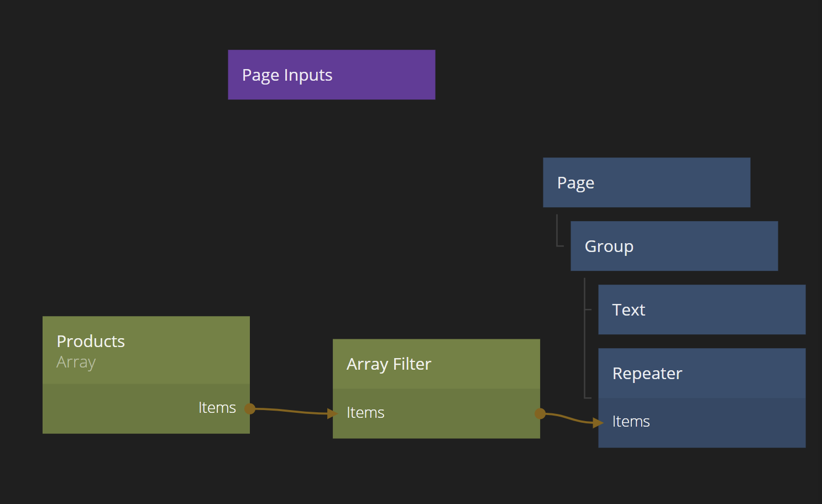Click the Products Items output connector dot
The height and width of the screenshot is (504, 822).
(x=250, y=409)
